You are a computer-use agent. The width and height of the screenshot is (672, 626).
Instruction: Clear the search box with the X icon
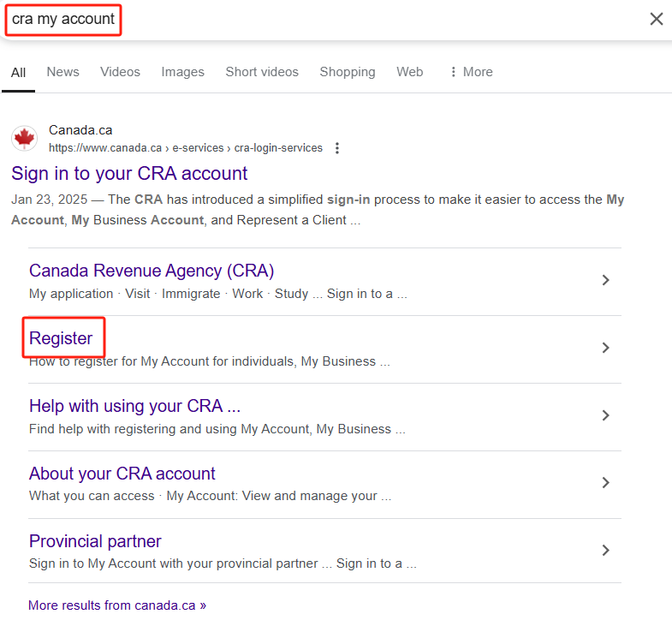point(656,19)
